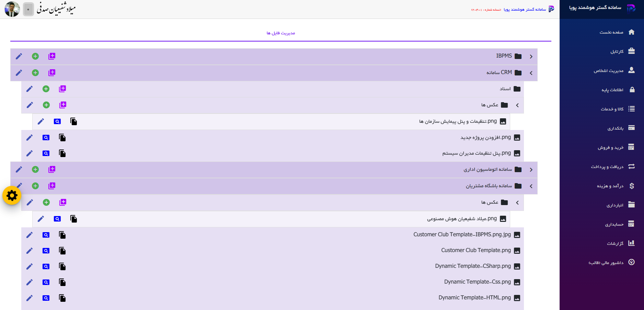Viewport: 644px width, 310px height.
Task: Open the yellow settings gear button
Action: click(12, 195)
